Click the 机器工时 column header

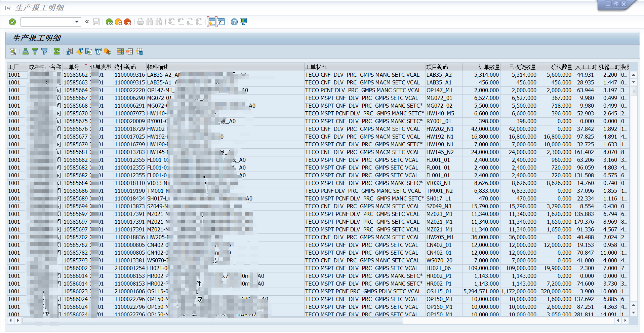click(x=609, y=67)
